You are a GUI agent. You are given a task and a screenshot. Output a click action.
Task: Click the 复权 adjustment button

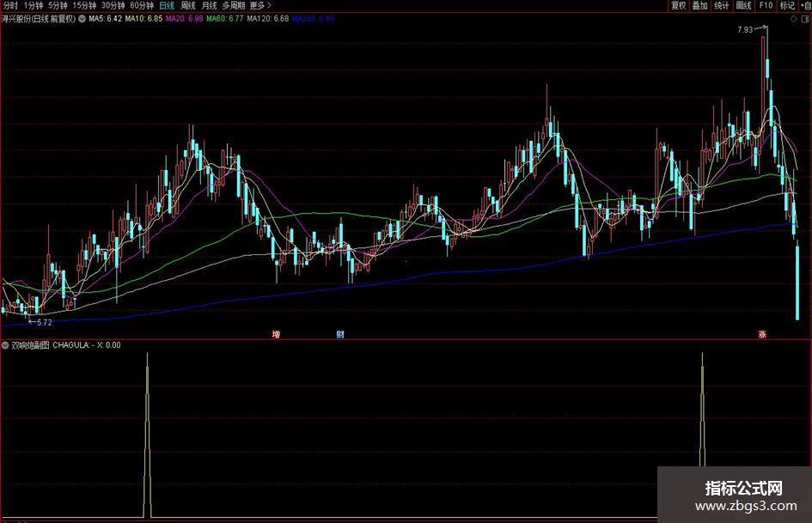click(679, 6)
